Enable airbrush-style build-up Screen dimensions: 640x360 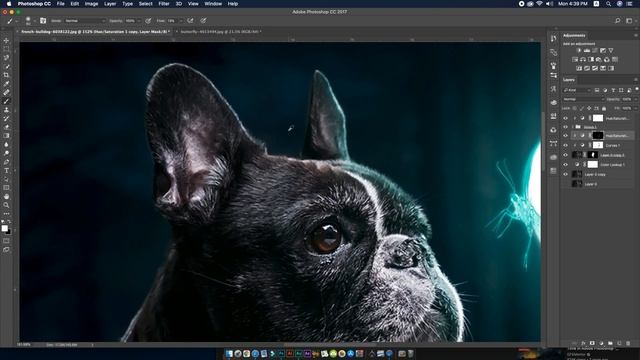[x=190, y=20]
